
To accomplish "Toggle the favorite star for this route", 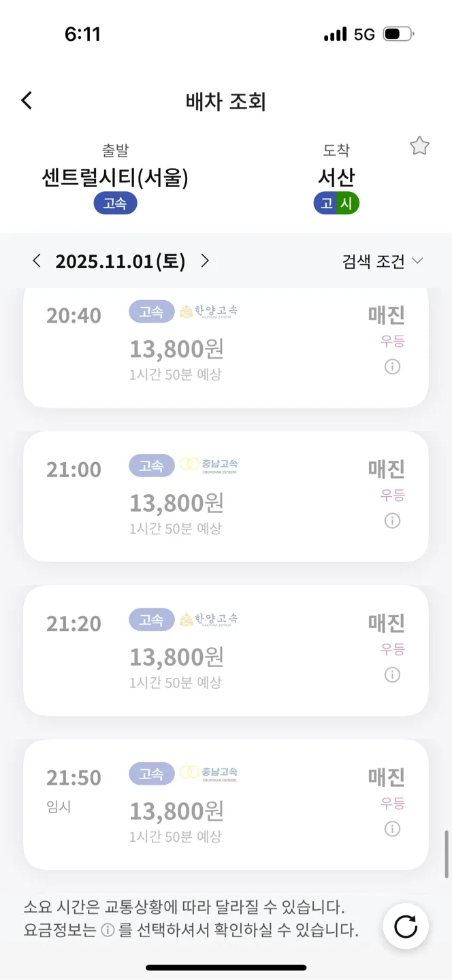I will pos(419,146).
